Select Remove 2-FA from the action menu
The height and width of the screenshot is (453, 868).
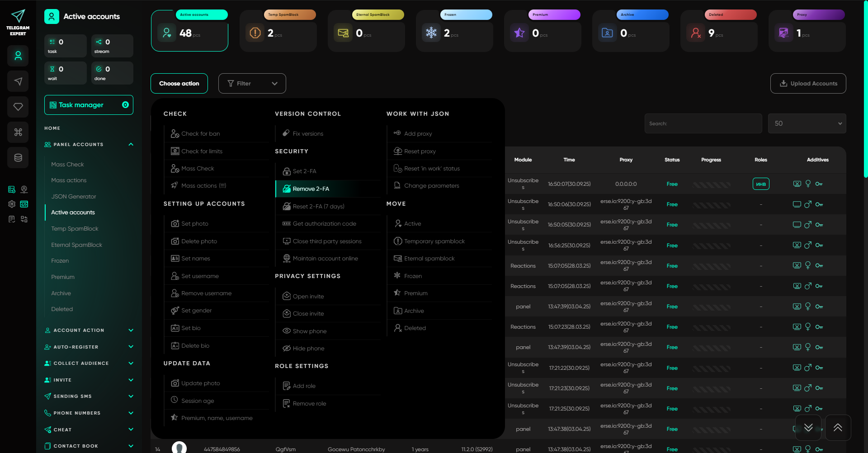coord(311,189)
